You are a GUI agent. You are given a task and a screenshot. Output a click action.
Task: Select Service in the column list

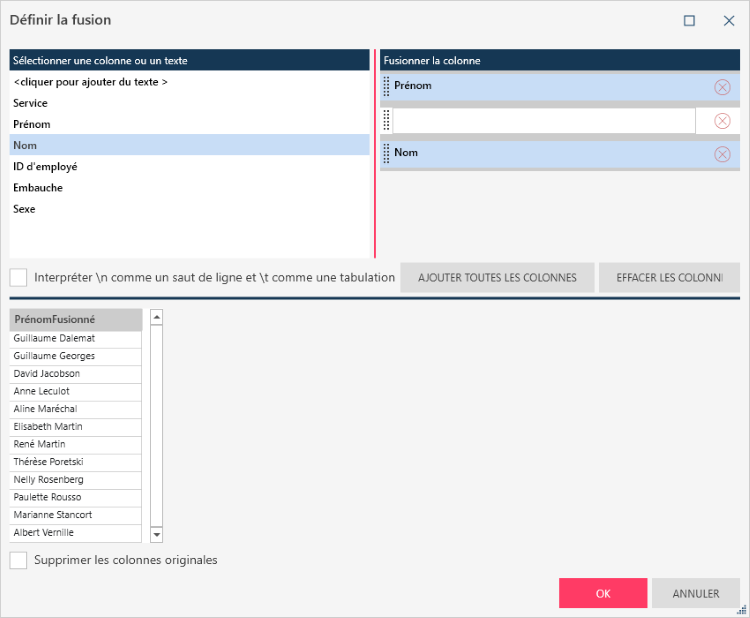point(30,103)
